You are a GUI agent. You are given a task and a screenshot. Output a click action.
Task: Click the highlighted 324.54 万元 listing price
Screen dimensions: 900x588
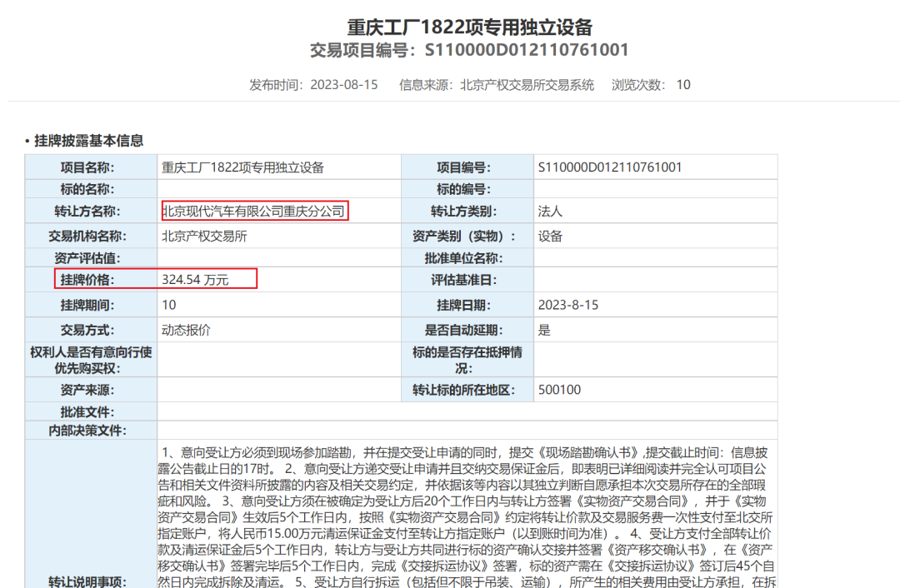point(195,279)
